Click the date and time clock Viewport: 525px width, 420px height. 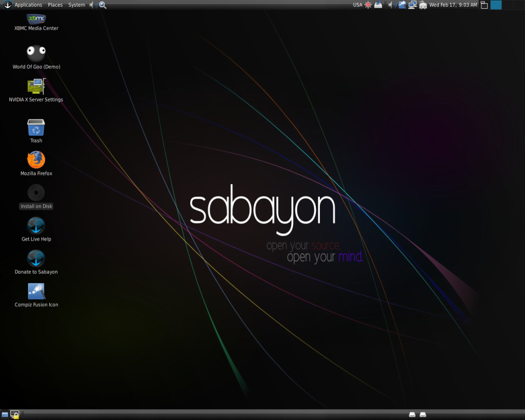tap(453, 5)
